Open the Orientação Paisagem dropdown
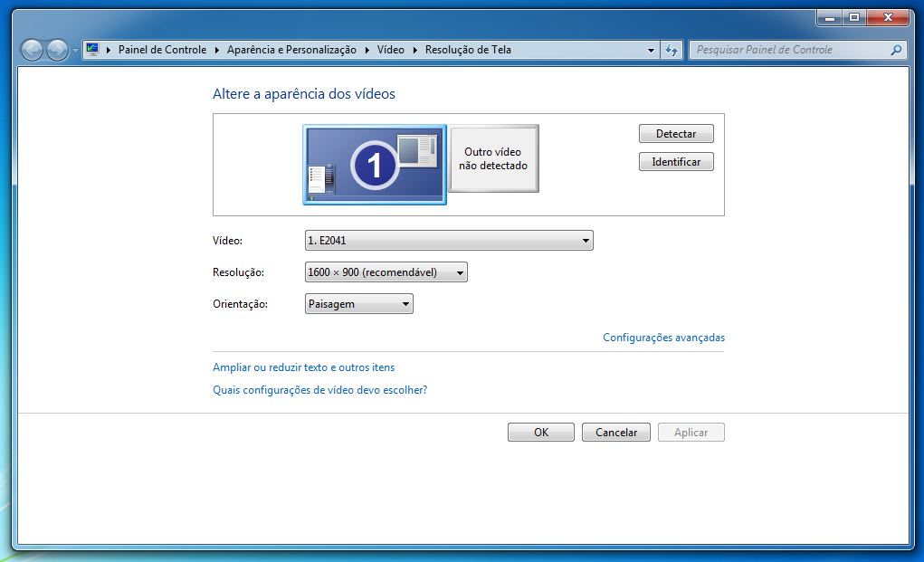The height and width of the screenshot is (562, 924). [x=359, y=304]
